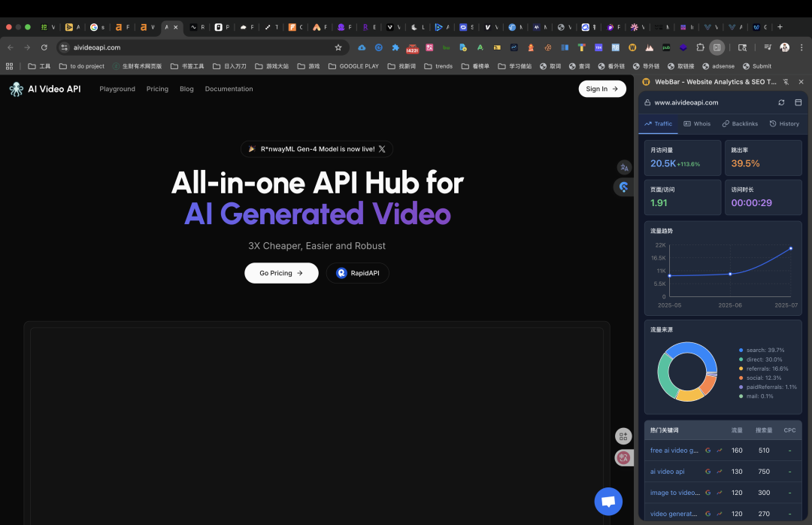Viewport: 812px width, 525px height.
Task: Click the Google trend icon in 'ai video api' row
Action: 719,472
